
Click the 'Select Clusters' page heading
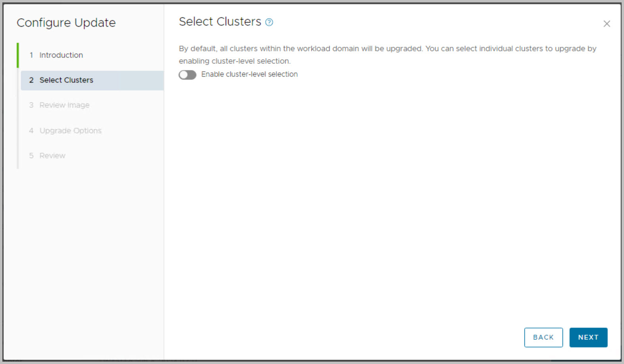[x=220, y=22]
